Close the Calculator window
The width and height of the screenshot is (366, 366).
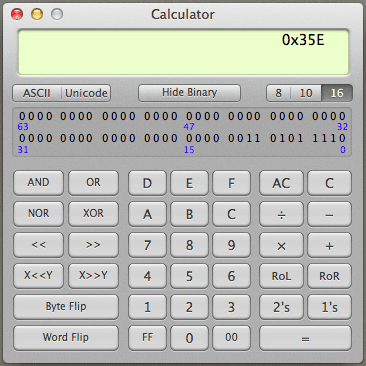click(x=17, y=14)
